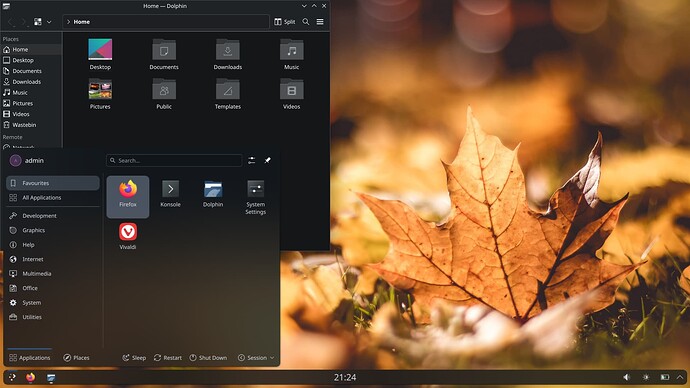Open the Music folder icon in Dolphin
690x388 pixels.
(291, 54)
